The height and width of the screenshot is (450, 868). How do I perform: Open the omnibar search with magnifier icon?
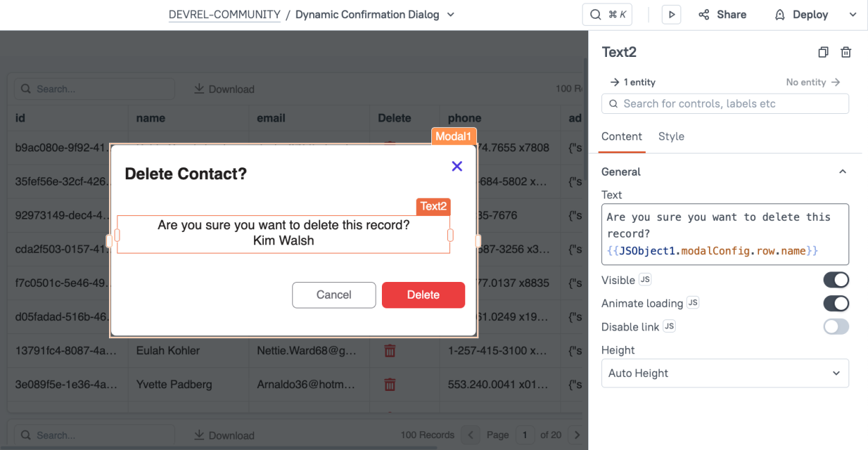[x=596, y=14]
